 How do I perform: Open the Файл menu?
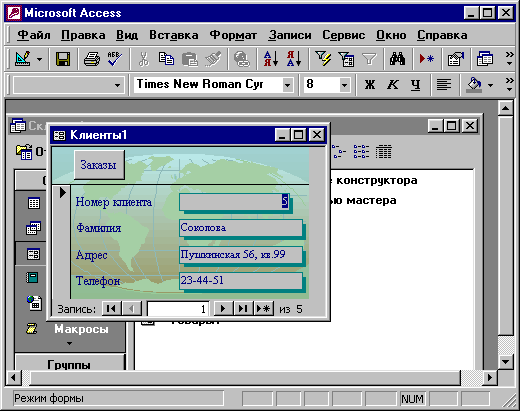[34, 35]
